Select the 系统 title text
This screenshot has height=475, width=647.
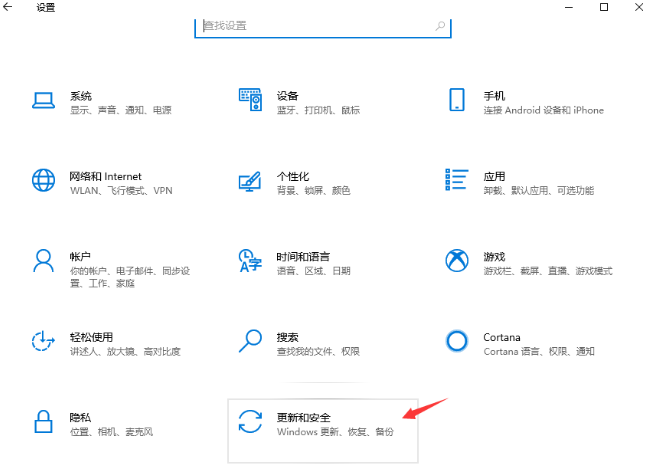[x=81, y=96]
